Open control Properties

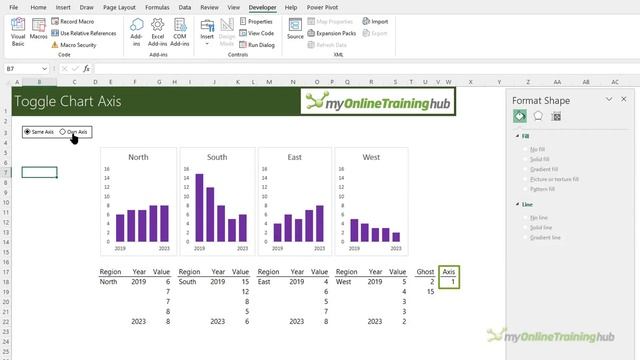coord(256,21)
